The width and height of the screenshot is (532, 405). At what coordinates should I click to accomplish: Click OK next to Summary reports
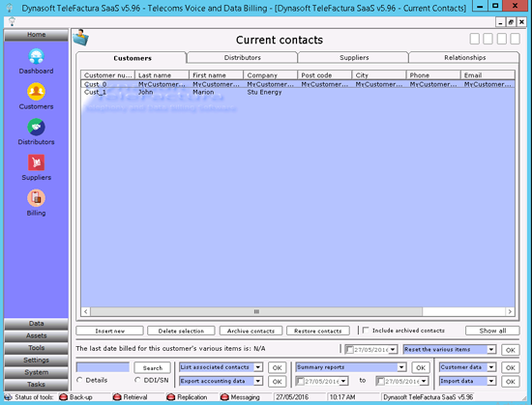[x=421, y=367]
